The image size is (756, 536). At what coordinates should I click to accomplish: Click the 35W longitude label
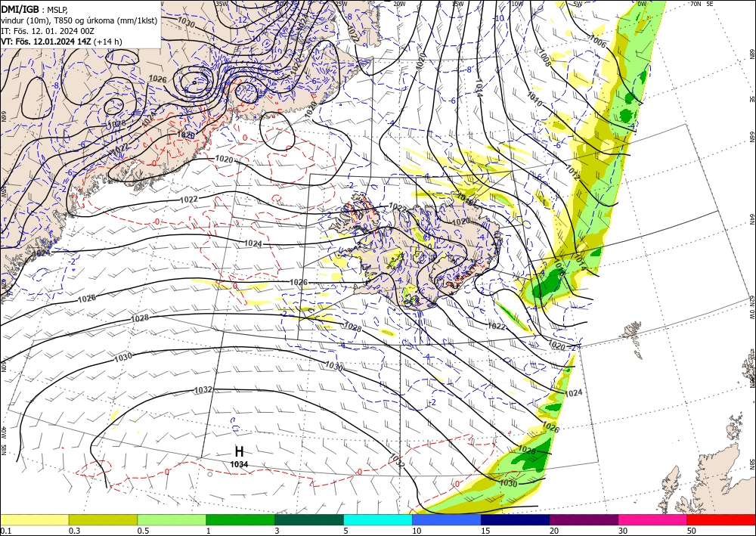[x=222, y=4]
